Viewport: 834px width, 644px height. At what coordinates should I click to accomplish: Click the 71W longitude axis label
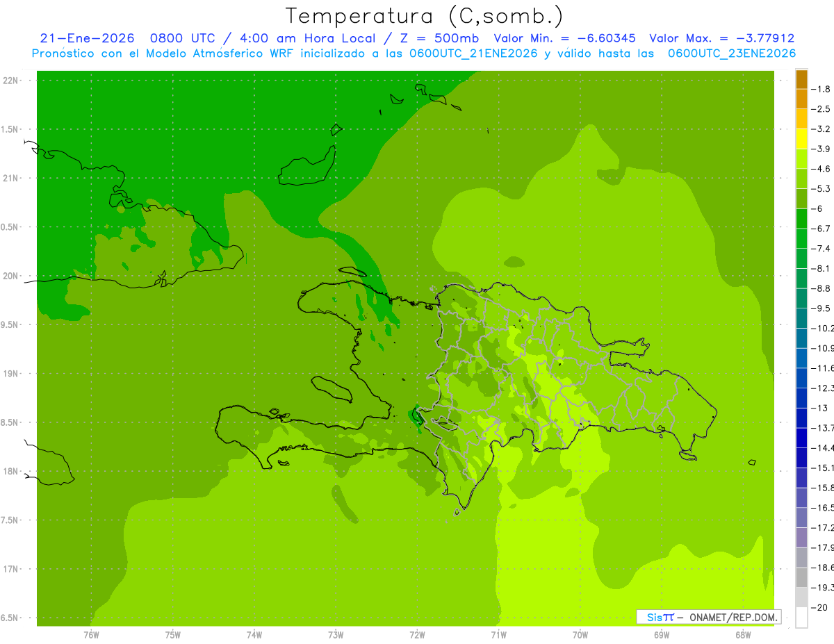coord(498,634)
